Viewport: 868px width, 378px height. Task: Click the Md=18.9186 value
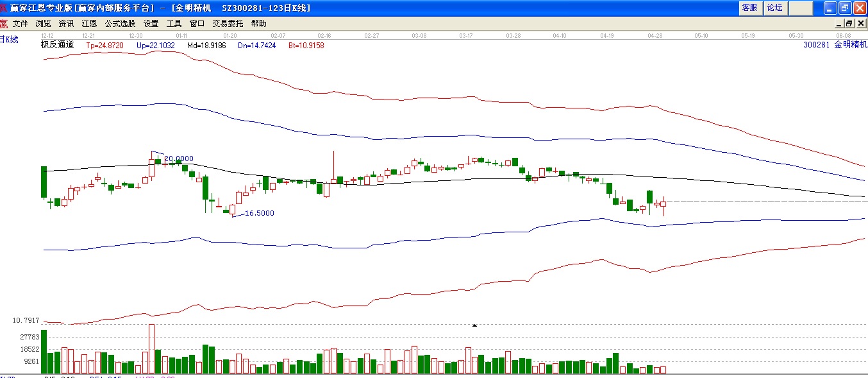206,46
